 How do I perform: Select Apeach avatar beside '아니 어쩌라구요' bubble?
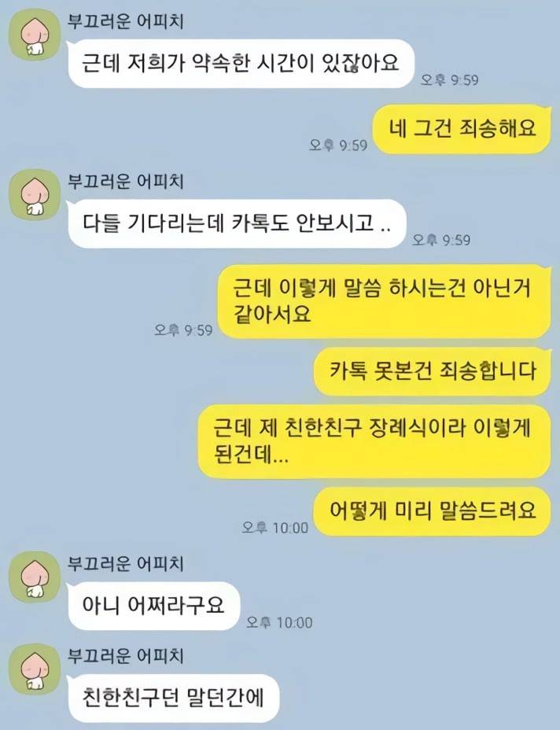coord(35,577)
